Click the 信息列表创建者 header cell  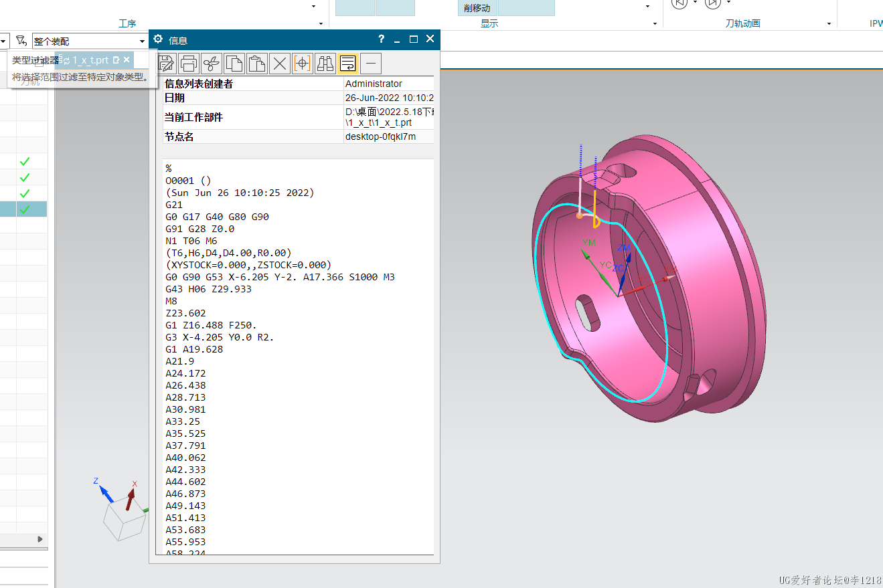click(253, 84)
